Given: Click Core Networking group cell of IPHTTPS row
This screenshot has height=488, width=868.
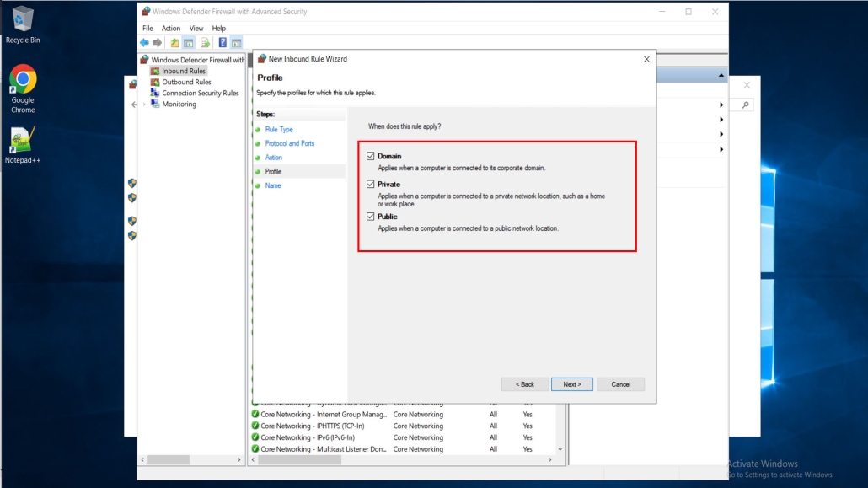Looking at the screenshot, I should (418, 426).
